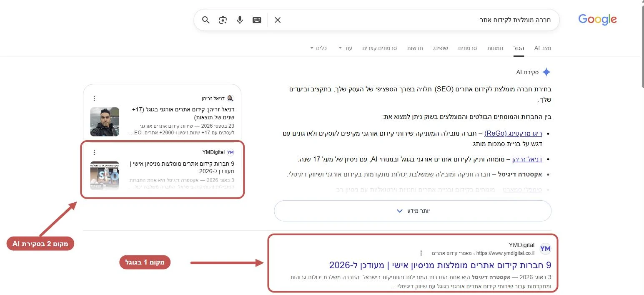The height and width of the screenshot is (295, 644).
Task: Click the YMDigital site name in organic result
Action: pyautogui.click(x=521, y=245)
